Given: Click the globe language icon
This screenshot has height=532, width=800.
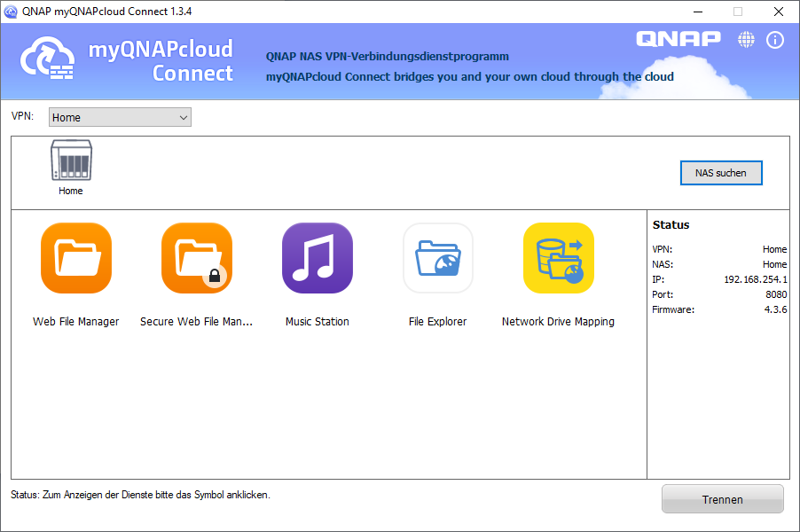Looking at the screenshot, I should [747, 40].
